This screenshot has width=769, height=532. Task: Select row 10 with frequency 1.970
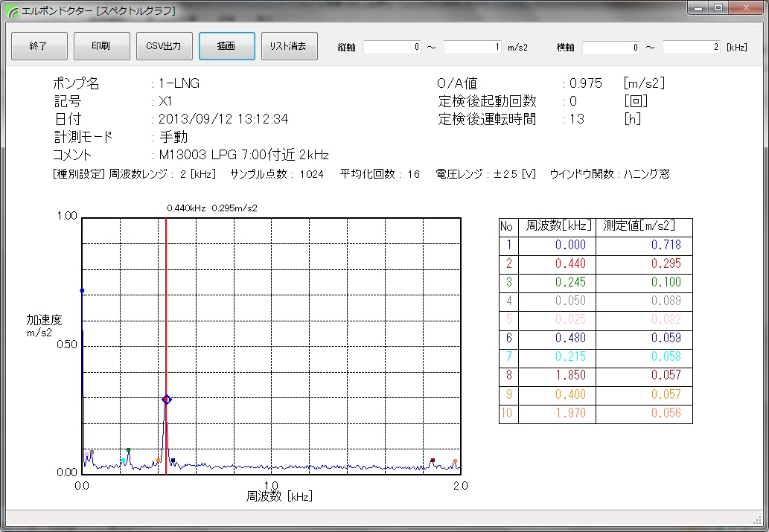pos(571,414)
